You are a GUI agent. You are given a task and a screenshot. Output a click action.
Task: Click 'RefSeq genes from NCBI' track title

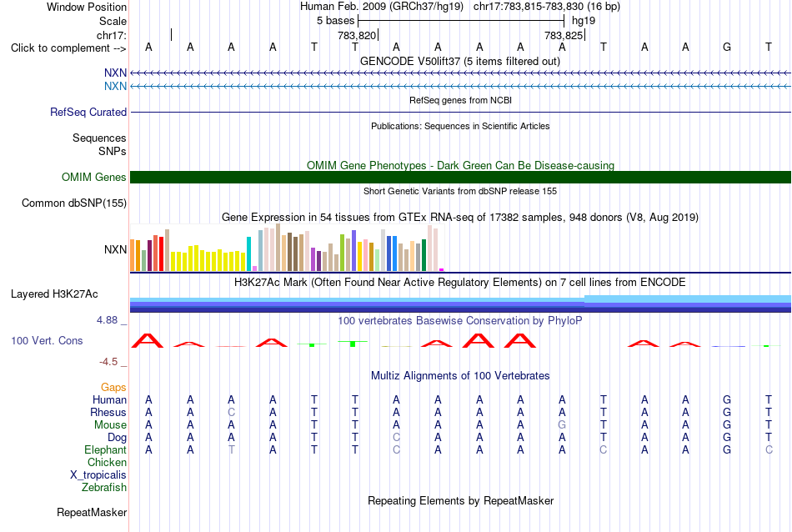pos(461,101)
